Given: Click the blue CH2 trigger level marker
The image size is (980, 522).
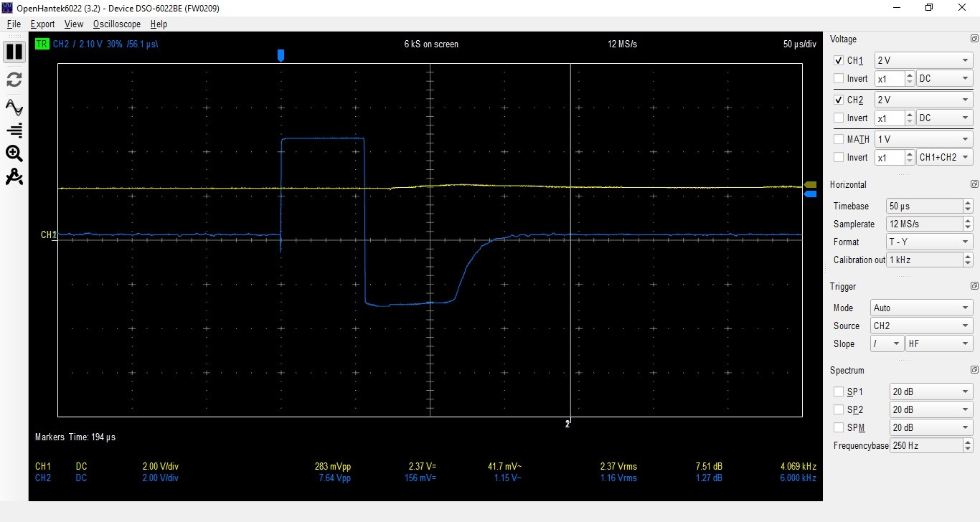Looking at the screenshot, I should coord(810,194).
